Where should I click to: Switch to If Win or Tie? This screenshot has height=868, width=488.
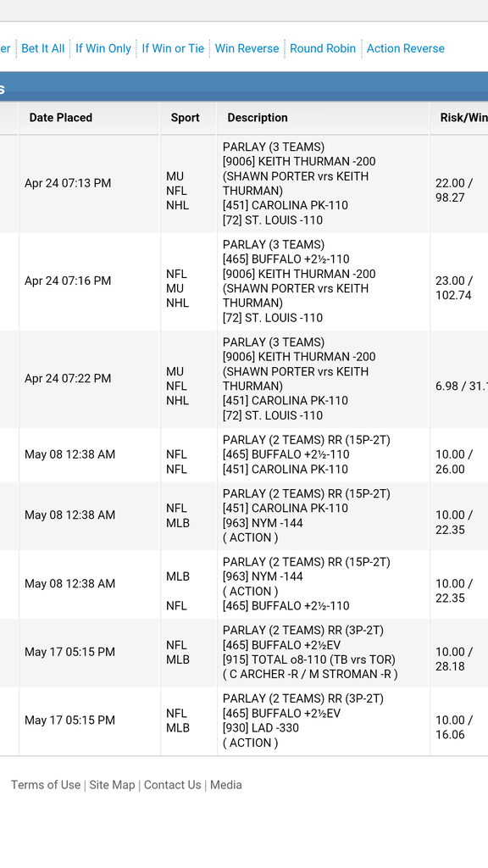(173, 48)
